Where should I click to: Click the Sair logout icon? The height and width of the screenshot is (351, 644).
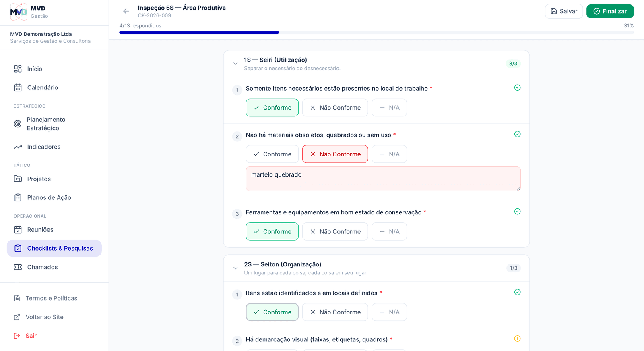17,336
